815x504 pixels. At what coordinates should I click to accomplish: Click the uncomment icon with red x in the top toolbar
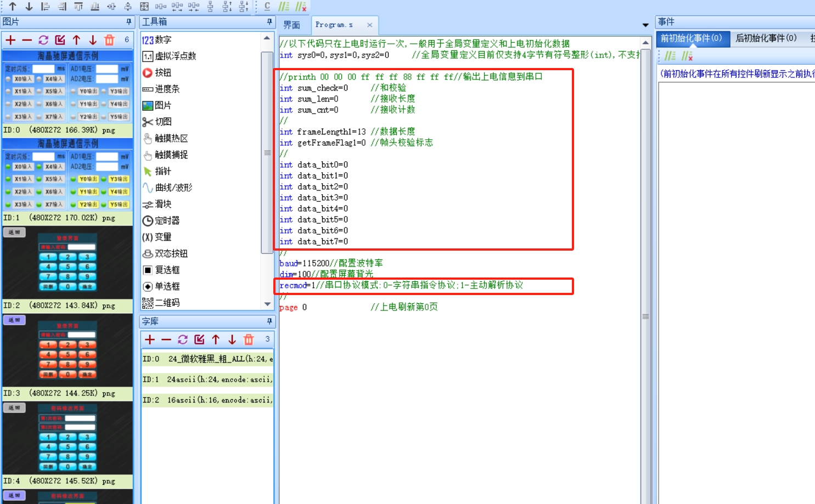(x=301, y=7)
